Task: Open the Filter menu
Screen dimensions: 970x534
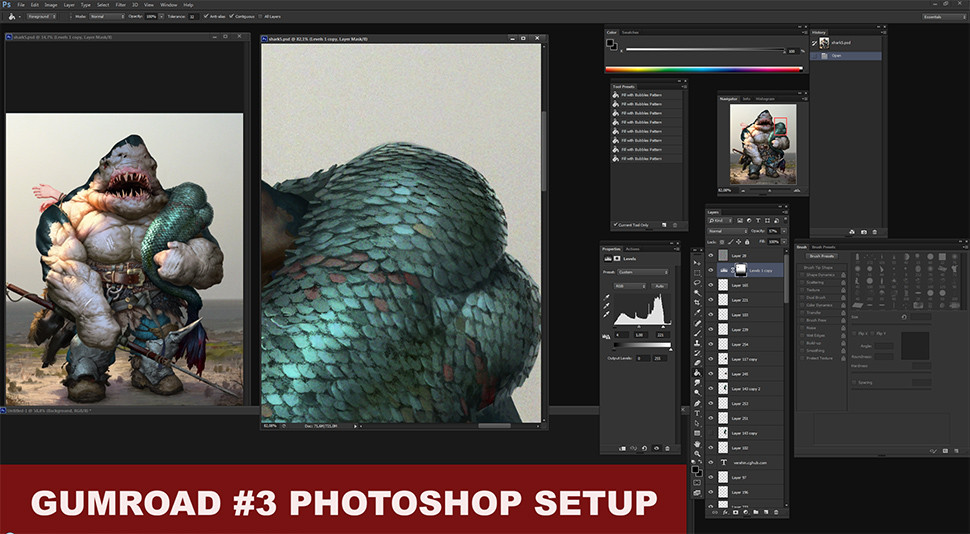Action: 121,5
